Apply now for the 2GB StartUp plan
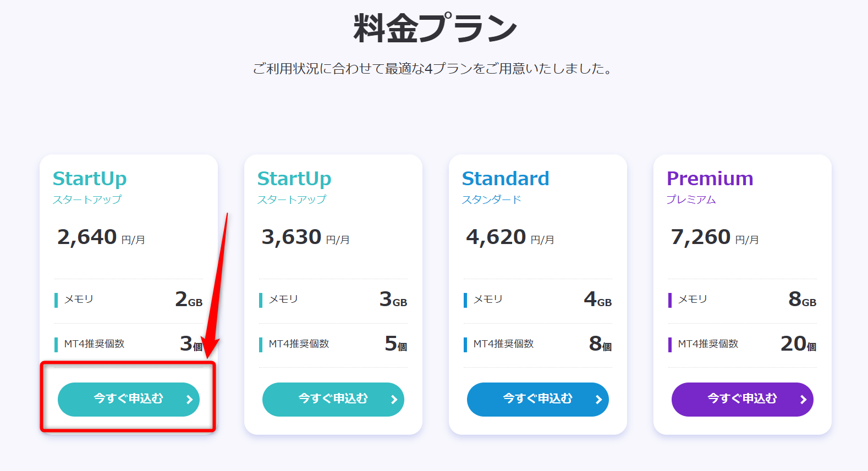Image resolution: width=868 pixels, height=471 pixels. [x=128, y=399]
